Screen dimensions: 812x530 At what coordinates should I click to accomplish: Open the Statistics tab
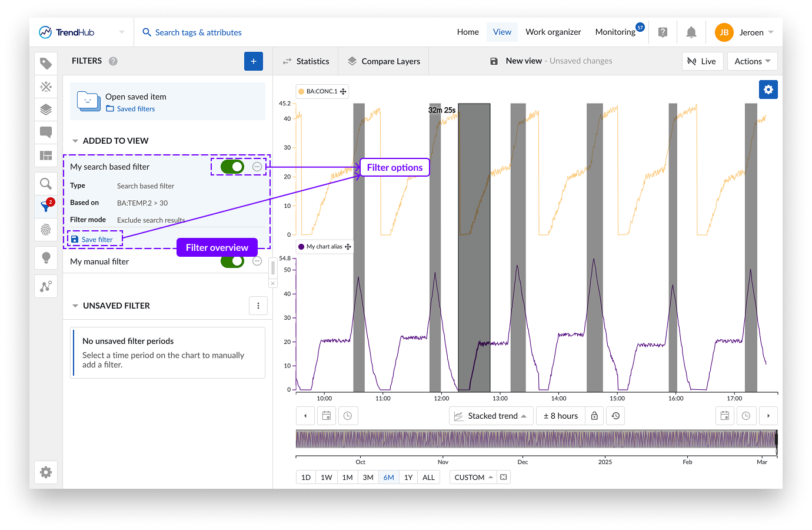pos(306,61)
